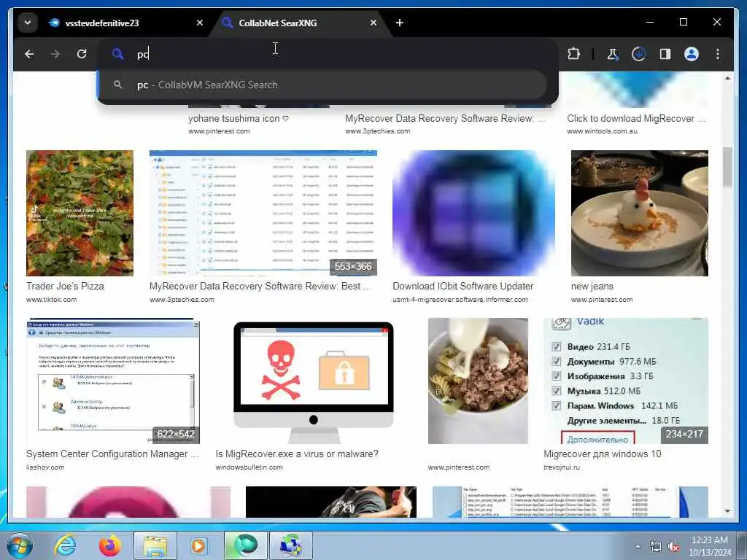This screenshot has height=560, width=747.
Task: Click the address bar showing 'pc'
Action: [328, 54]
